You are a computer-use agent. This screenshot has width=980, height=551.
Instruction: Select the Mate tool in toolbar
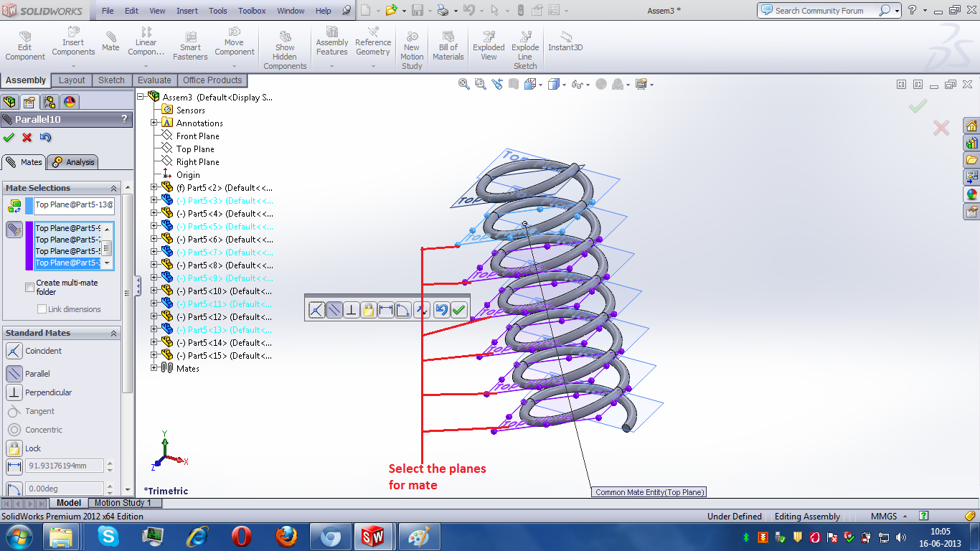(110, 42)
